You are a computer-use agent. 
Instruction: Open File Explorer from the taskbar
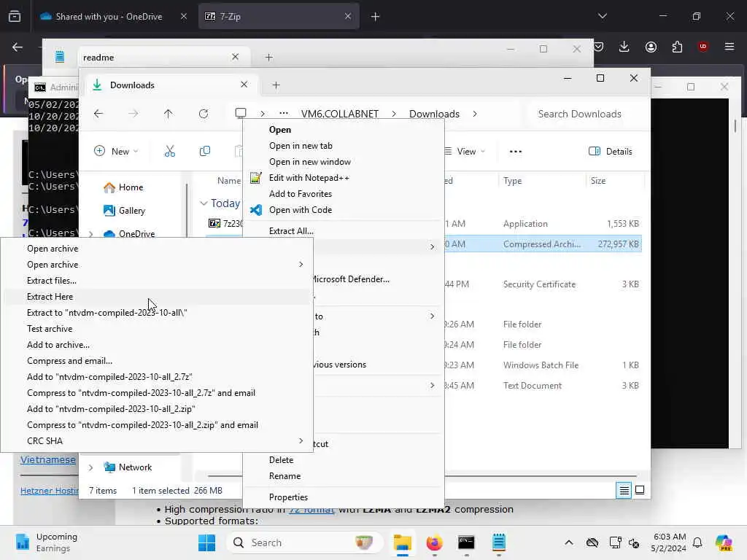[403, 542]
